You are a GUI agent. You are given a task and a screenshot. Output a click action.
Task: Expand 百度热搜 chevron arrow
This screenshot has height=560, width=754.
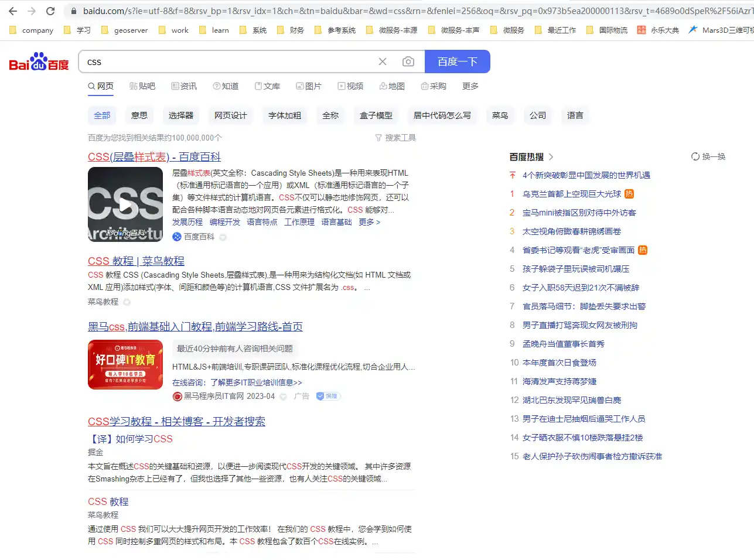pos(551,157)
